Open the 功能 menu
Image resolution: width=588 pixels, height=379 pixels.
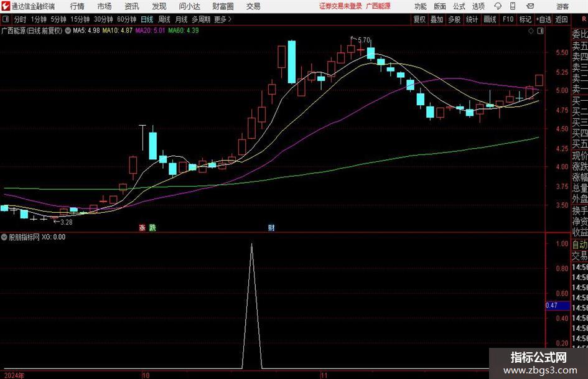point(421,6)
